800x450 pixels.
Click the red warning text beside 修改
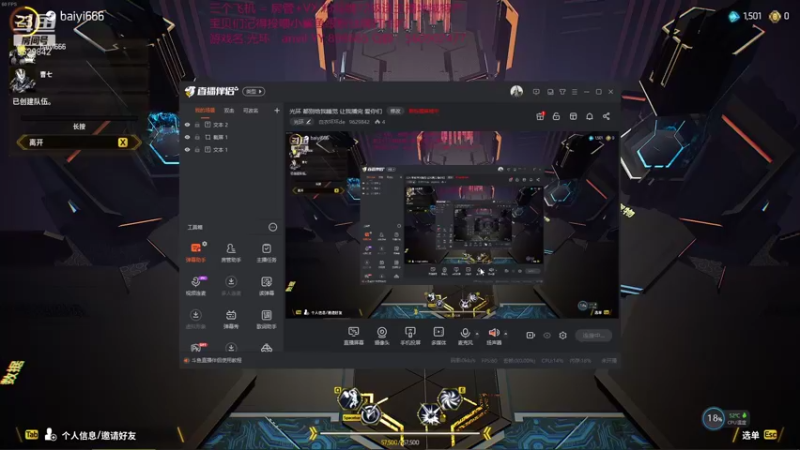(x=423, y=111)
